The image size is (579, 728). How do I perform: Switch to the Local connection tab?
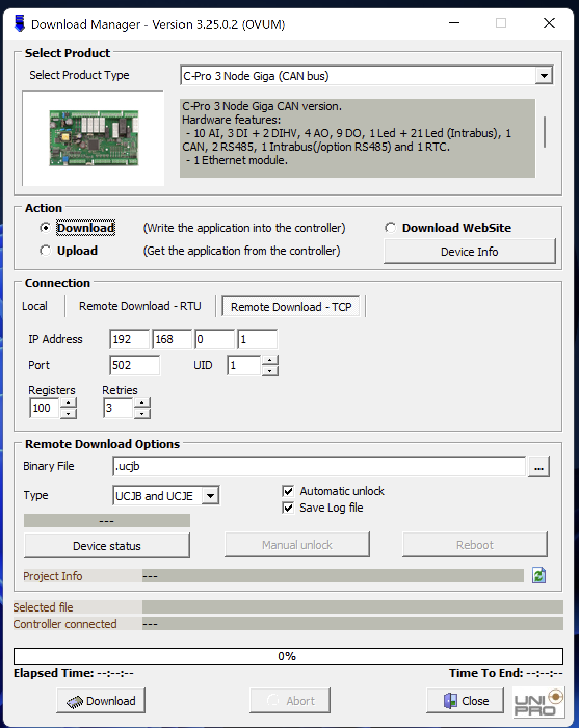tap(34, 306)
